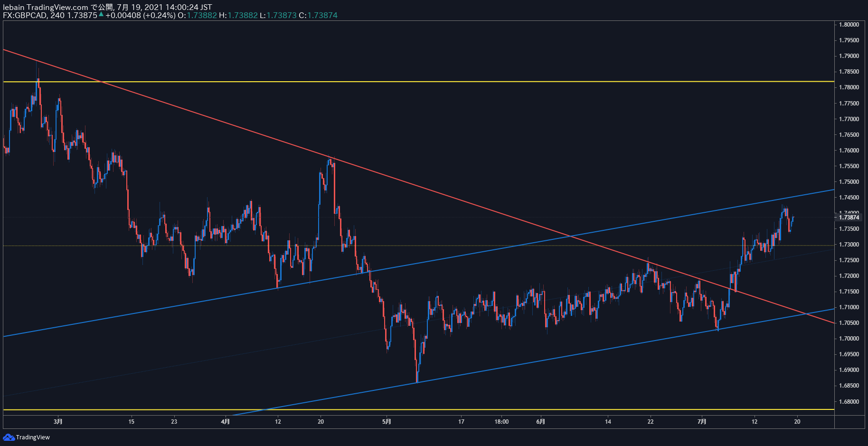This screenshot has width=868, height=446.
Task: Click the current price tag 1.73874
Action: click(x=849, y=218)
